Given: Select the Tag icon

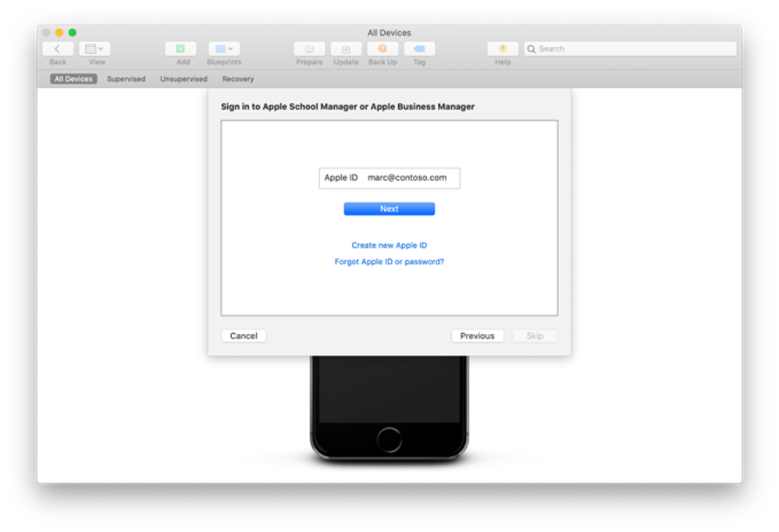Looking at the screenshot, I should [420, 48].
